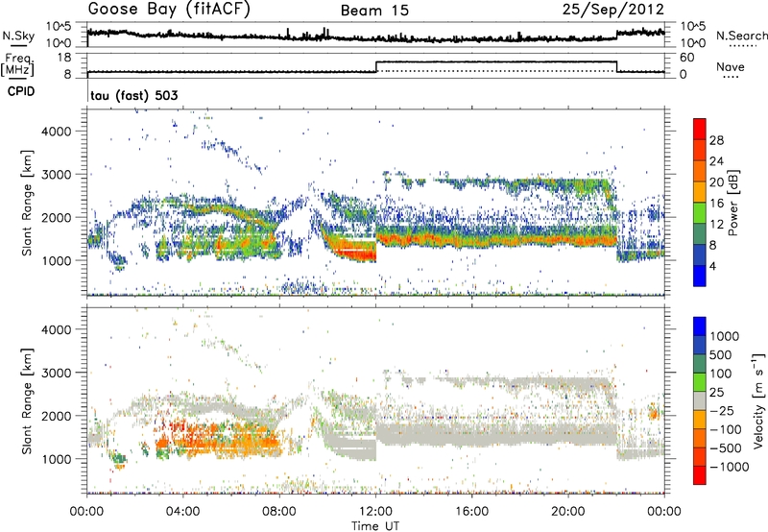Viewport: 768px width, 532px height.
Task: Click the dark blue bottom segment of Power colorbar
Action: [700, 276]
